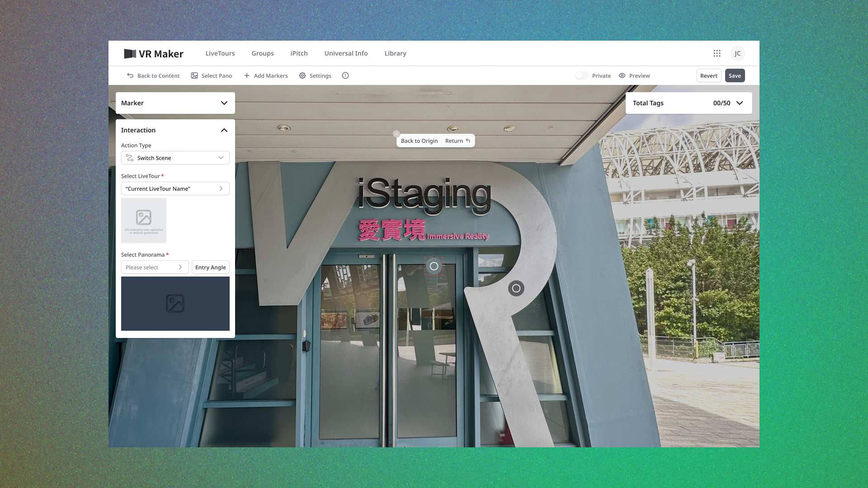The width and height of the screenshot is (868, 488).
Task: Go to Groups tab
Action: (x=263, y=53)
